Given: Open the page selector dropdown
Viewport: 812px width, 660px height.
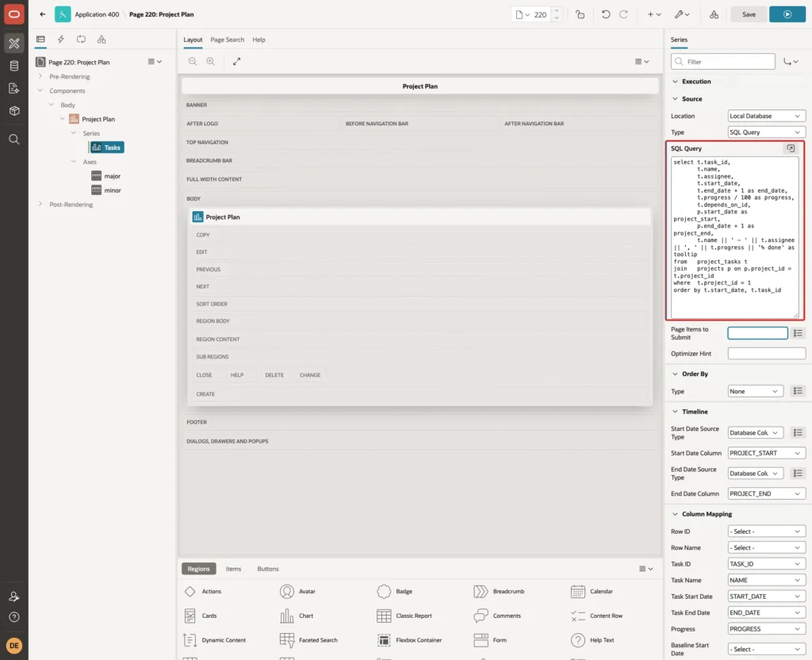Looking at the screenshot, I should coord(523,14).
